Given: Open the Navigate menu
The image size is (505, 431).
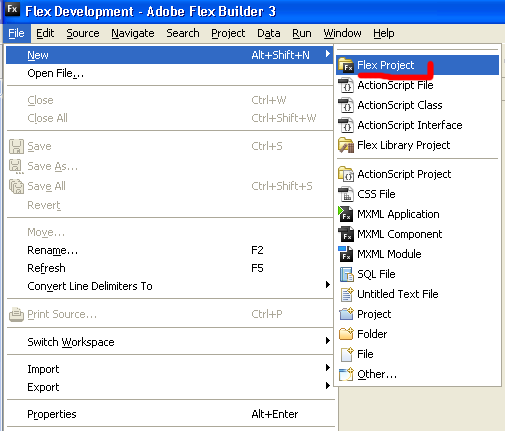Looking at the screenshot, I should coord(133,33).
